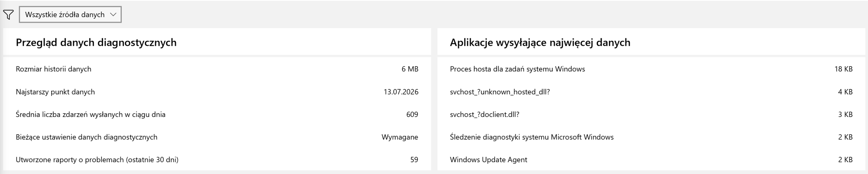Expand the data sources dropdown chevron arrow

tap(113, 15)
